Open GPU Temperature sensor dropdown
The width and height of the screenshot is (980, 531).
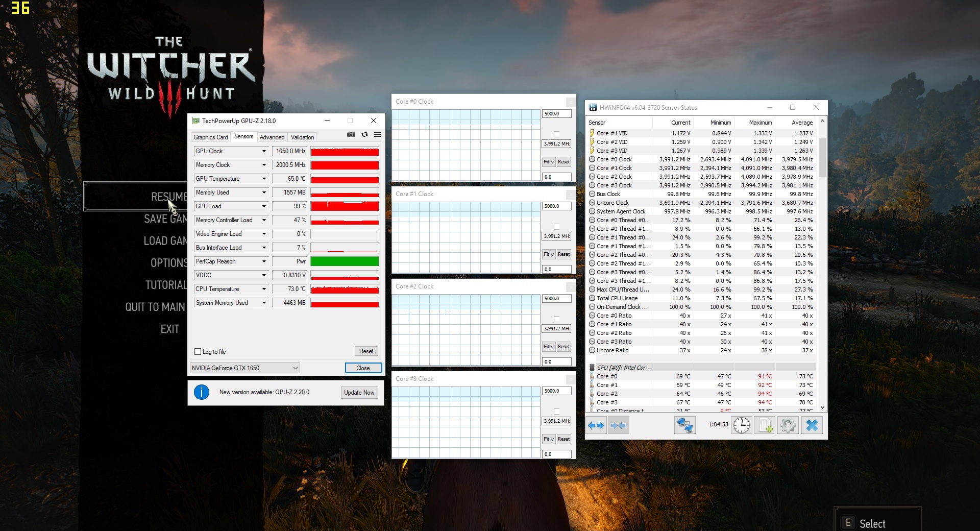[x=264, y=179]
